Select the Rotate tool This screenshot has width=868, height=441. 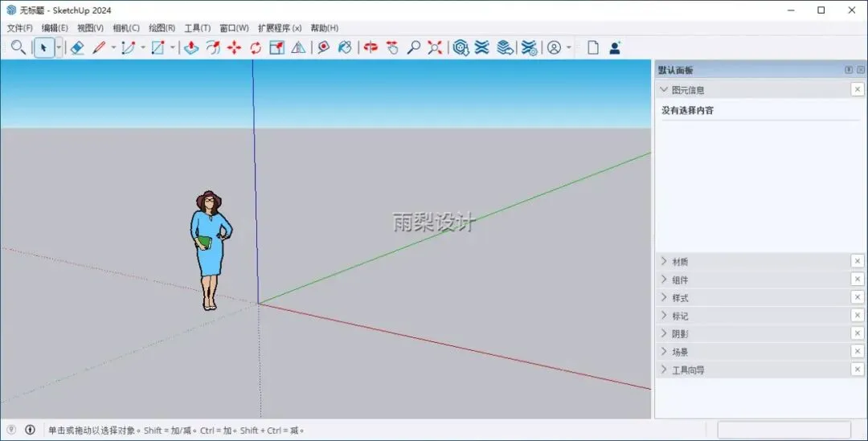256,47
